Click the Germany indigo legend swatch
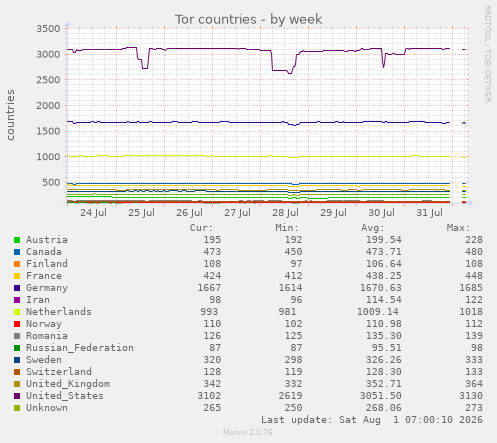Image resolution: width=497 pixels, height=443 pixels. point(17,288)
